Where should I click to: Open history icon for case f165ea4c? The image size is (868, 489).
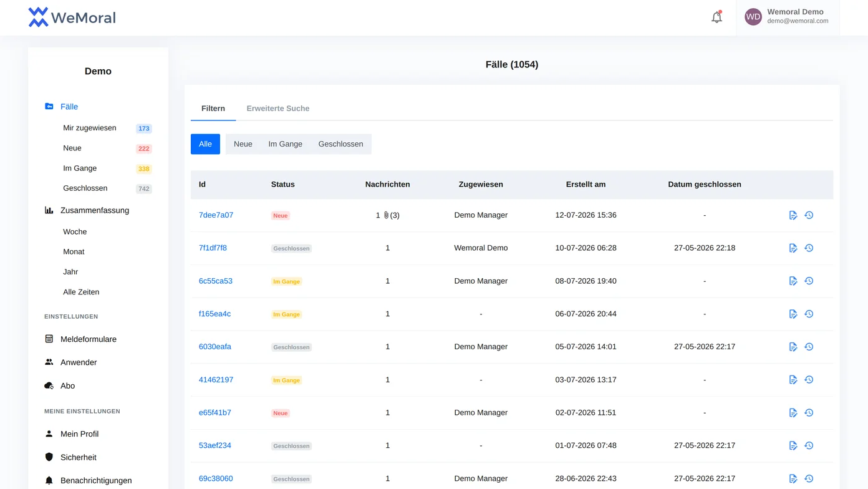click(x=809, y=314)
